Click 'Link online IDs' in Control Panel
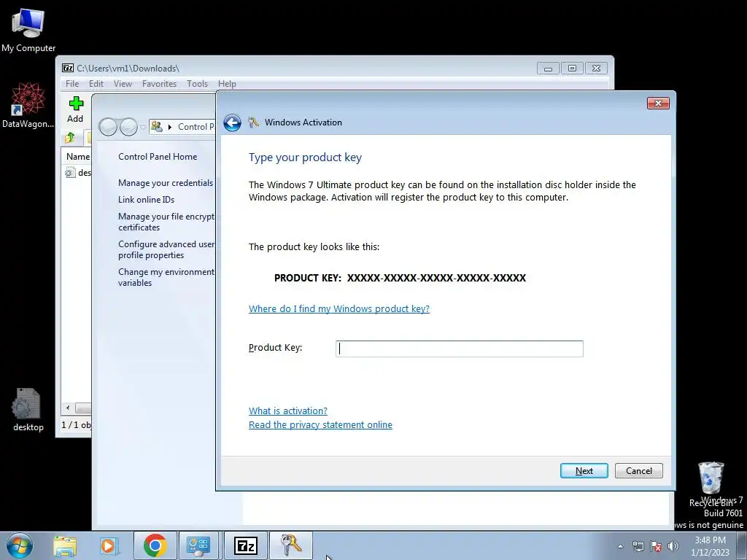Image resolution: width=747 pixels, height=560 pixels. coord(146,200)
